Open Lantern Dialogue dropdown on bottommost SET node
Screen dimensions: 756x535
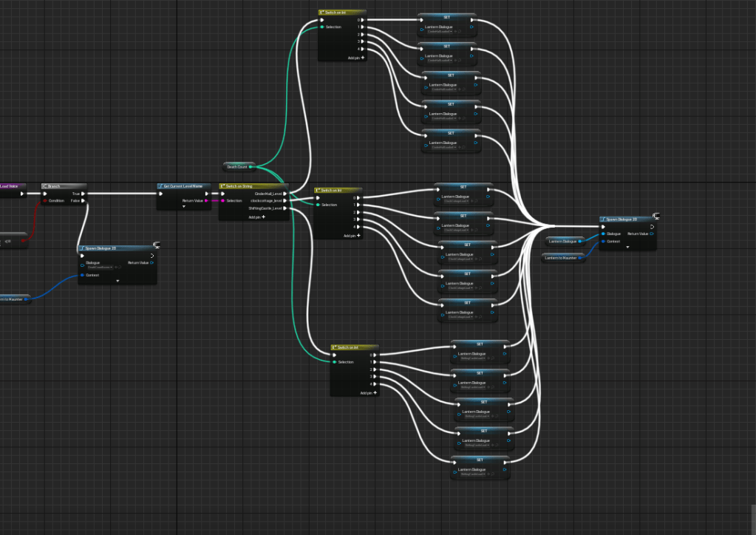coord(474,474)
